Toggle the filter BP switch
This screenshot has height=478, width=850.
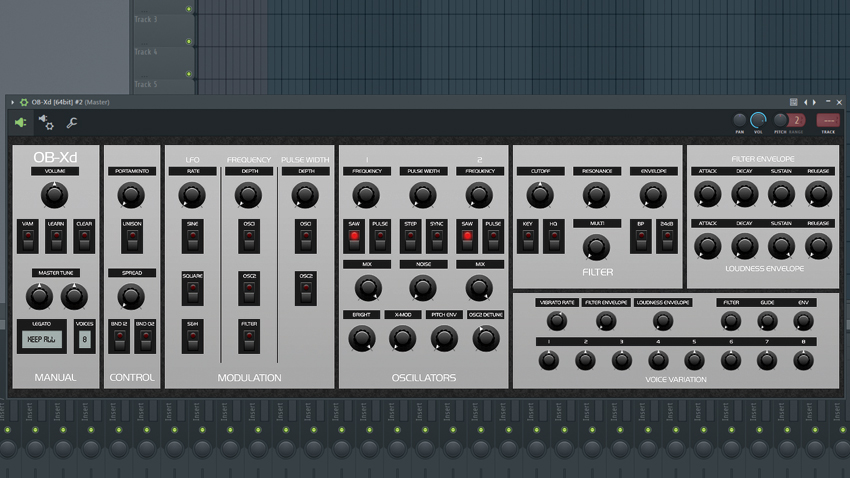(641, 237)
